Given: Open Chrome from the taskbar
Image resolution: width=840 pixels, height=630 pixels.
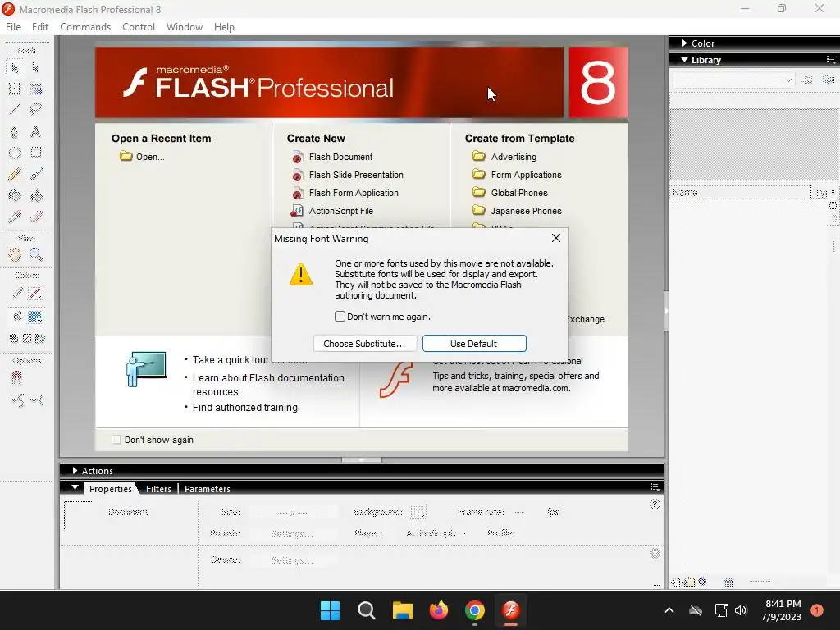Looking at the screenshot, I should 475,610.
